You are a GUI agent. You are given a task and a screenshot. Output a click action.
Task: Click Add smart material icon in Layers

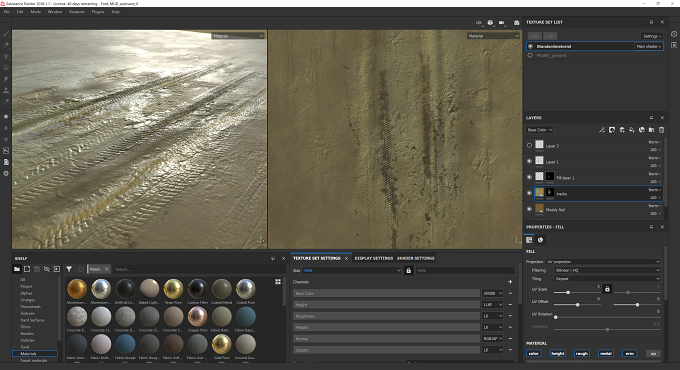point(642,130)
